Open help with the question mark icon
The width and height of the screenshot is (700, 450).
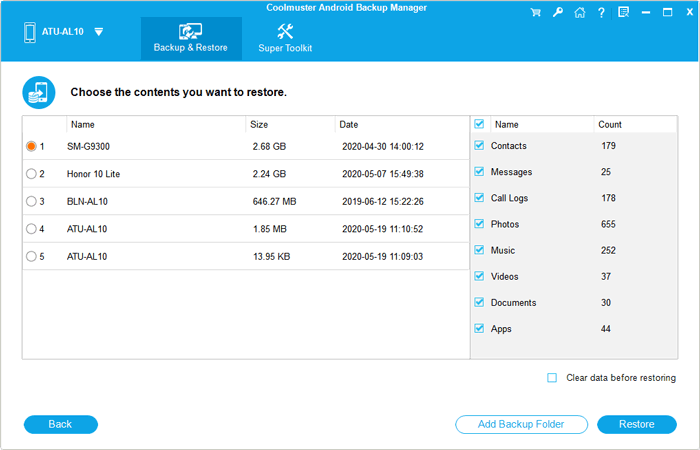pyautogui.click(x=601, y=12)
